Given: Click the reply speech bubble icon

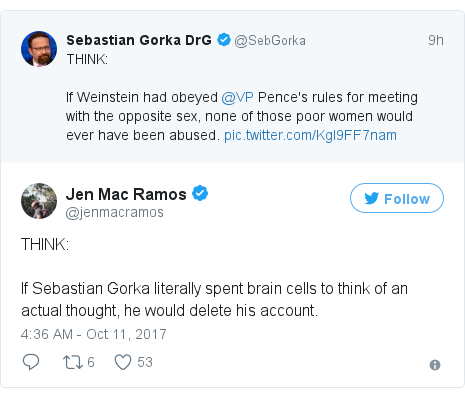Looking at the screenshot, I should point(31,362).
